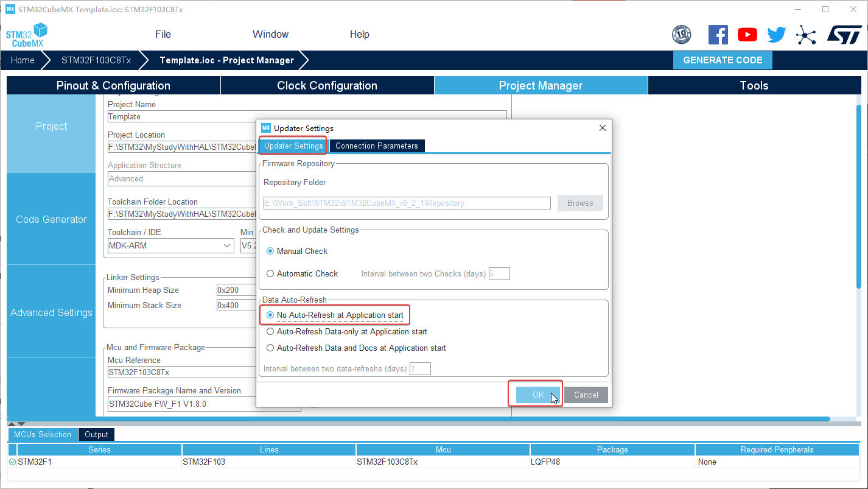Click the Minimum Stack Size field
Image resolution: width=868 pixels, height=489 pixels.
[x=236, y=306]
